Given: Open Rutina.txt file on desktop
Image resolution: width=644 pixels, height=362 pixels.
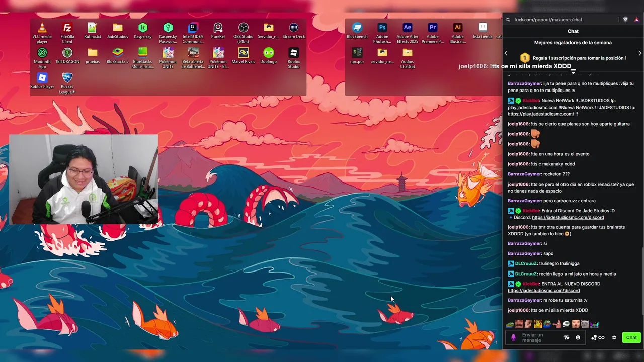Looking at the screenshot, I should pos(92,30).
